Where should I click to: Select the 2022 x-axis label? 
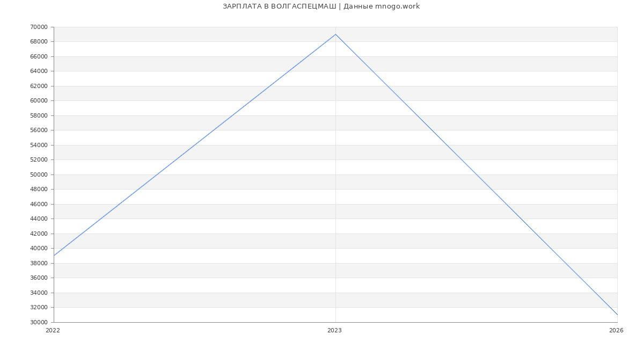[x=53, y=331]
